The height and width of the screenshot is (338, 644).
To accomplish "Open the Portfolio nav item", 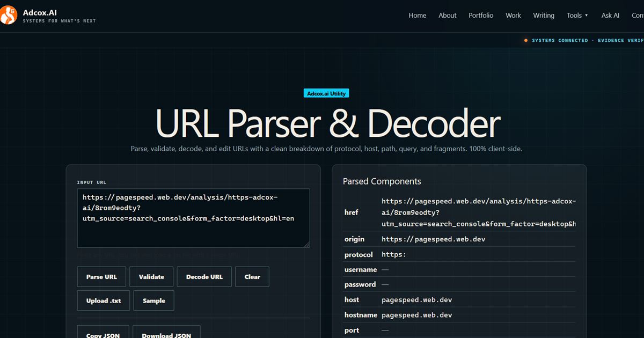I will (x=481, y=16).
